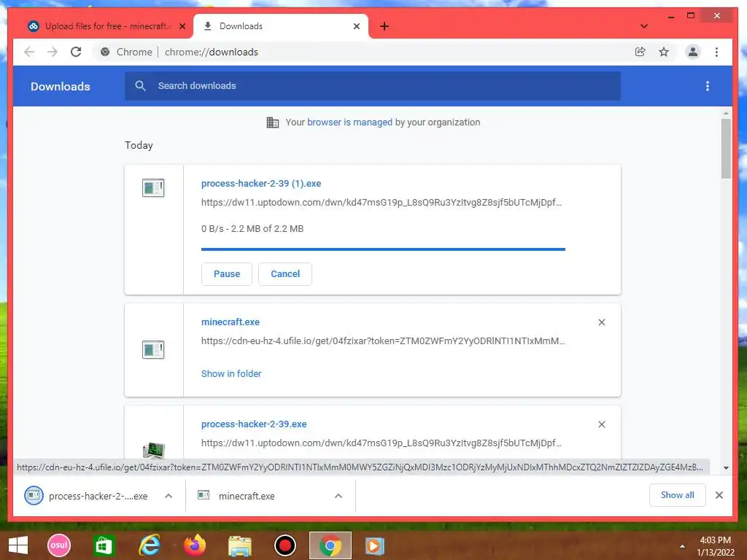This screenshot has width=747, height=560.
Task: Expand options for process-hacker shelf item
Action: click(169, 496)
